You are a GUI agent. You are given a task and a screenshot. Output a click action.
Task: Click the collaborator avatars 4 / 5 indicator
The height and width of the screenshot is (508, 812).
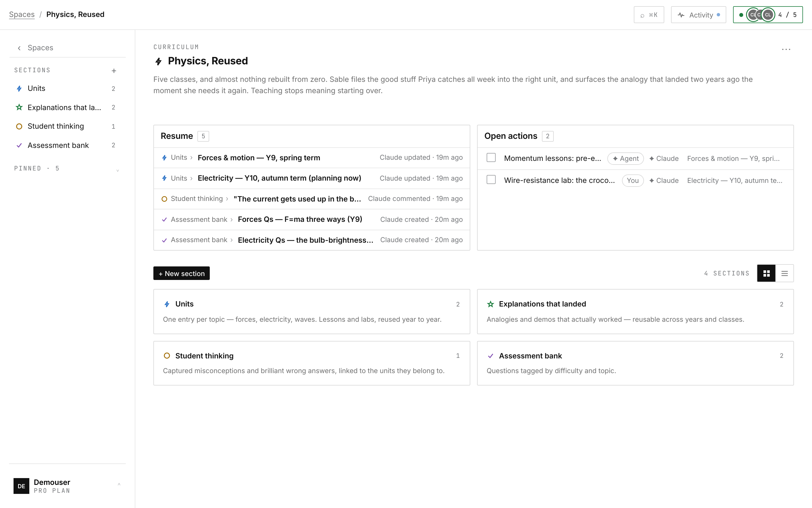tap(768, 15)
